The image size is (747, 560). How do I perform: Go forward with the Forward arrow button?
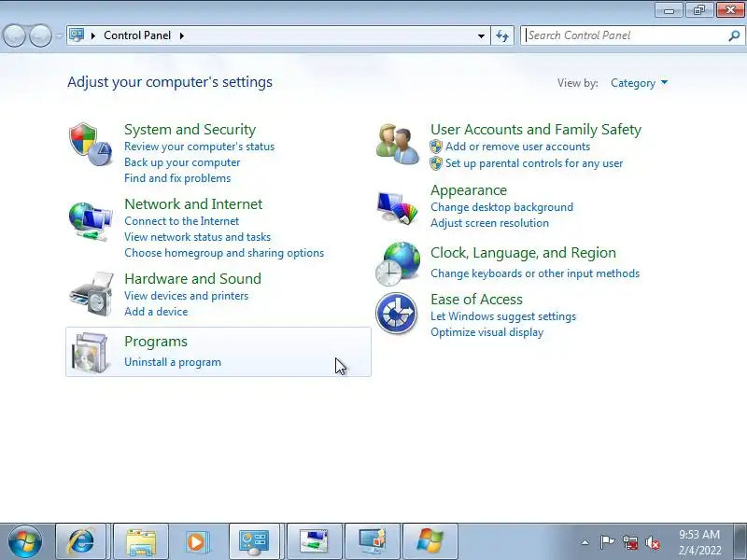click(40, 35)
